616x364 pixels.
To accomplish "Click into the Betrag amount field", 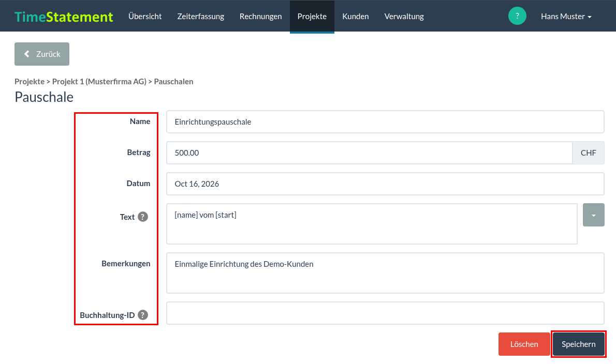I will pyautogui.click(x=369, y=153).
